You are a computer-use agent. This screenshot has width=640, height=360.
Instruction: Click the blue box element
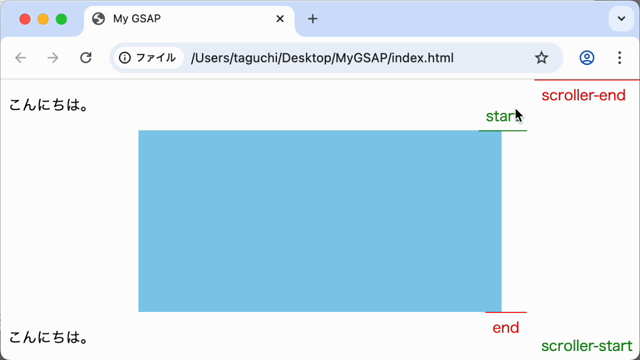(320, 221)
